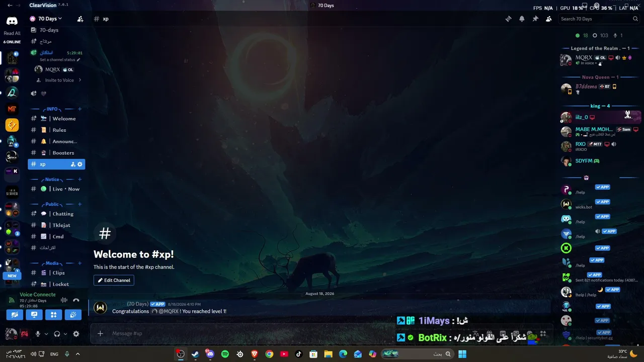The height and width of the screenshot is (362, 644).
Task: Open Brave browser from the taskbar
Action: [x=255, y=354]
